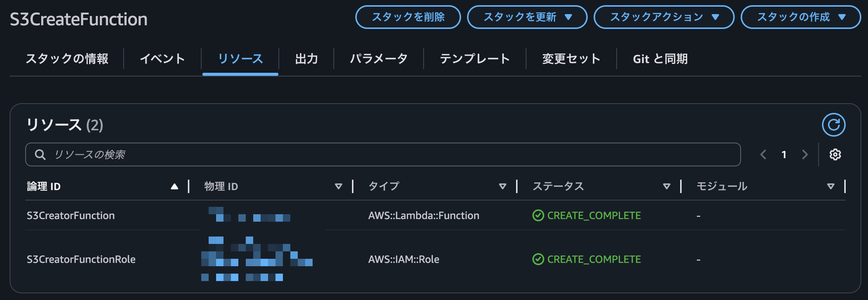Sort by 物理 ID column arrow
The width and height of the screenshot is (868, 300).
338,186
